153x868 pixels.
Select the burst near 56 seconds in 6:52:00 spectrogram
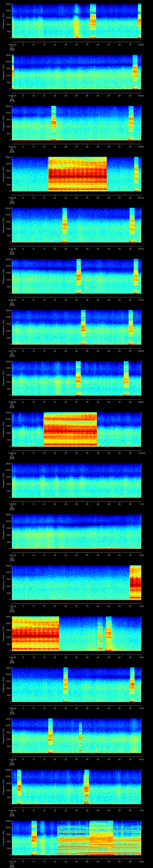click(135, 72)
